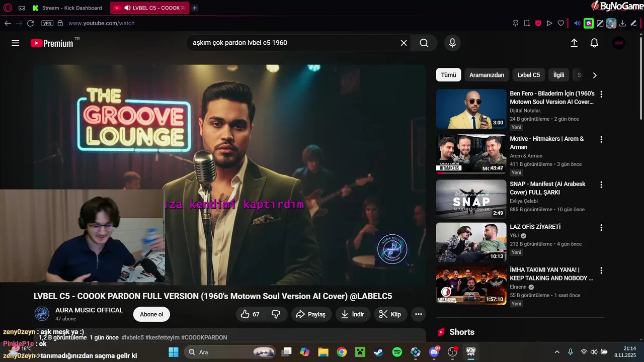Viewport: 644px width, 362px height.
Task: Toggle the browser VPN badge
Action: point(47,23)
